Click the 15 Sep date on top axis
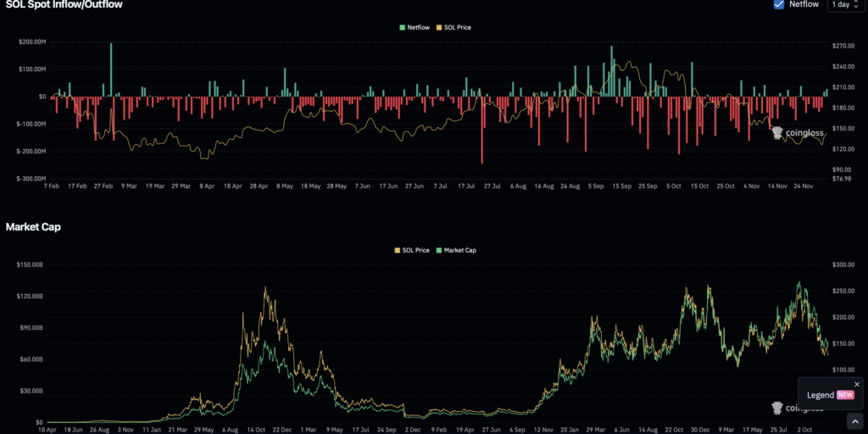This screenshot has width=868, height=434. pyautogui.click(x=621, y=185)
